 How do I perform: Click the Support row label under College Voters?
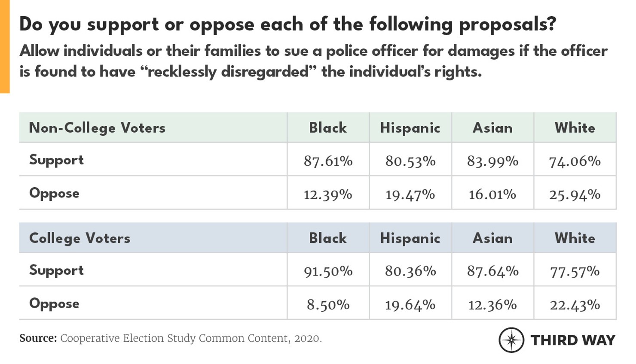click(x=56, y=270)
